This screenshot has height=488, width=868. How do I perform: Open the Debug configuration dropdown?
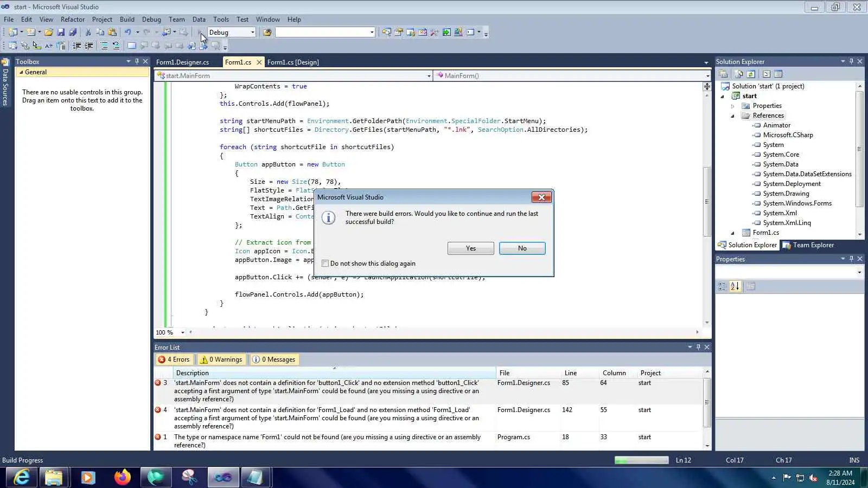[252, 33]
